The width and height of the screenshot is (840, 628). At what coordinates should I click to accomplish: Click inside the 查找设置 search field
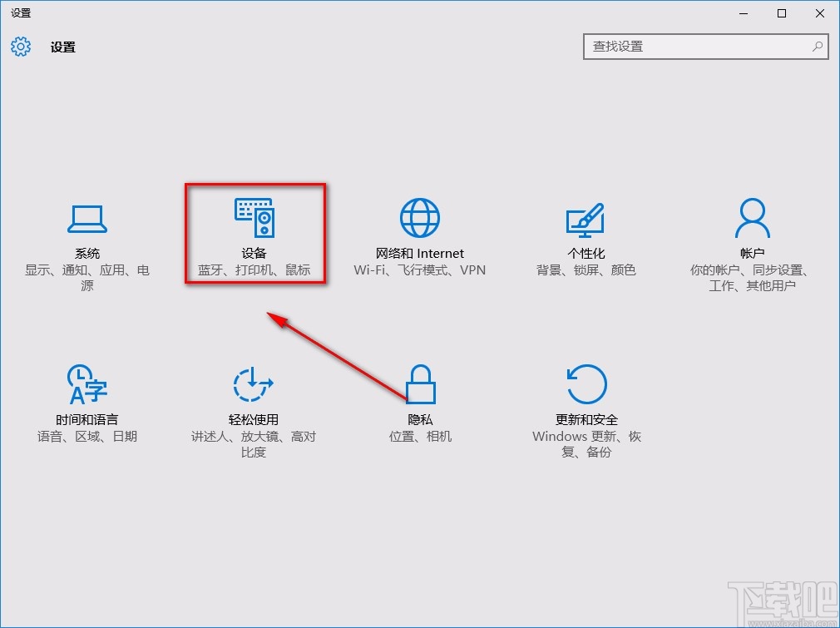coord(699,47)
